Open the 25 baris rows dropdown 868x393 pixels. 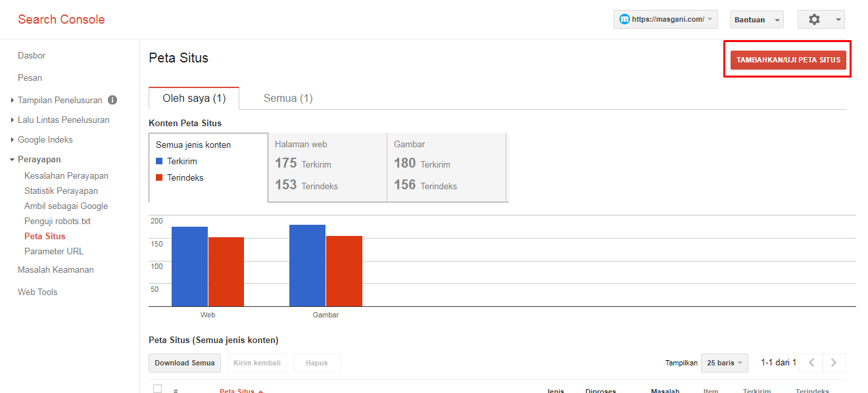point(725,363)
